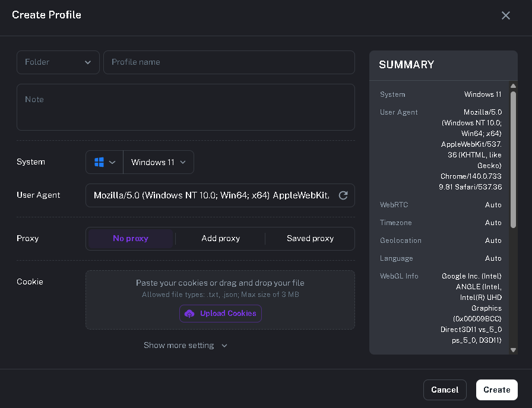Choose the Saved proxy option
Screen dimensions: 532x408
[310, 239]
